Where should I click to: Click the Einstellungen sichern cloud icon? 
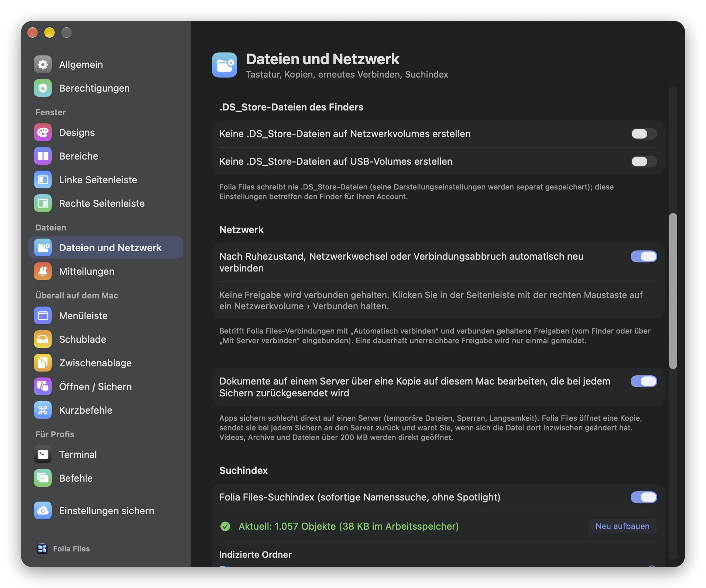click(x=43, y=511)
